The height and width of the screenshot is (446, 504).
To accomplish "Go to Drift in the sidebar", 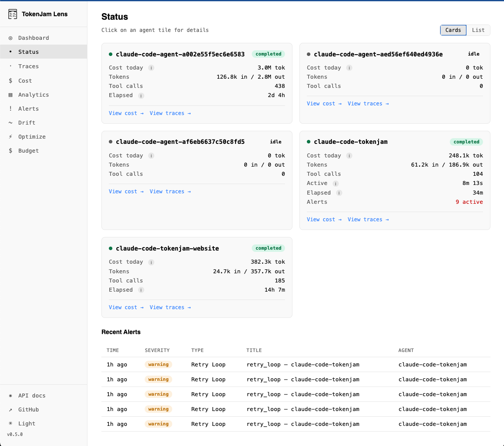I will coord(43,122).
